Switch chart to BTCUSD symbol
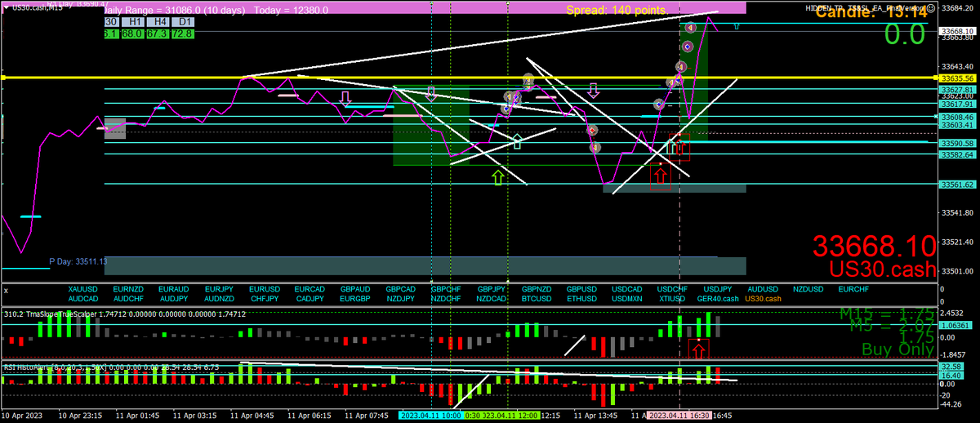Image resolution: width=980 pixels, height=423 pixels. (537, 299)
